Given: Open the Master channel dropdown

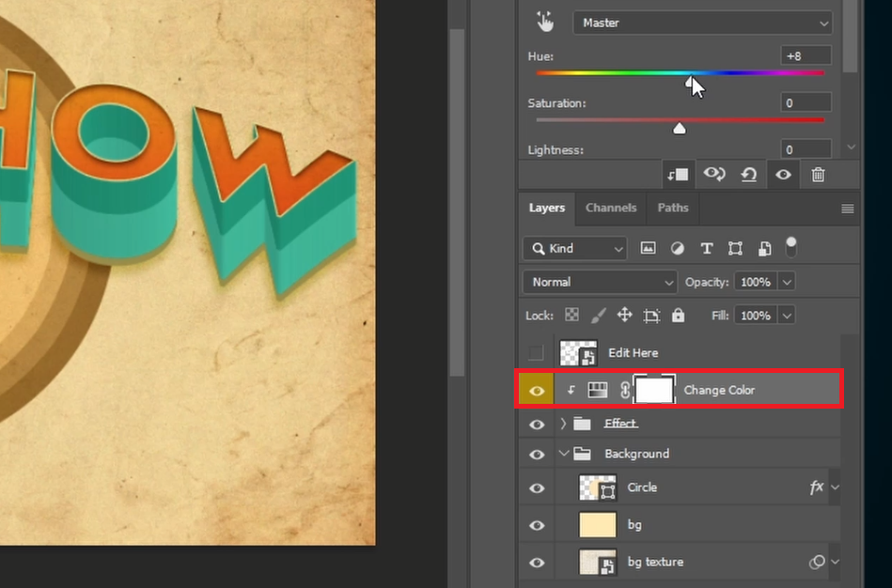Looking at the screenshot, I should point(703,23).
